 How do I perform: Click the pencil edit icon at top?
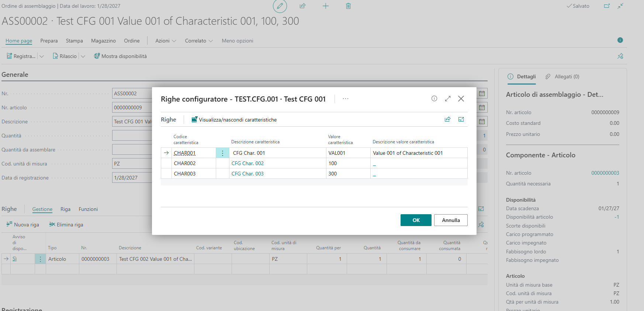pyautogui.click(x=280, y=6)
